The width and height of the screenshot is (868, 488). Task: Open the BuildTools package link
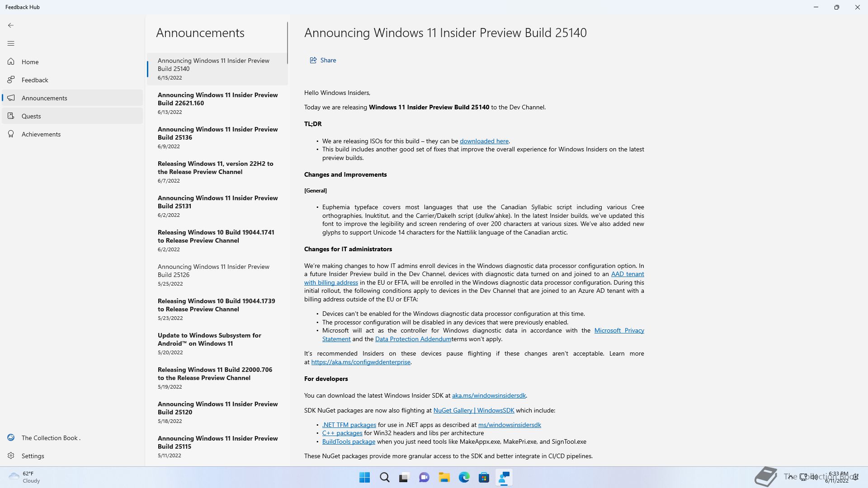pos(349,441)
